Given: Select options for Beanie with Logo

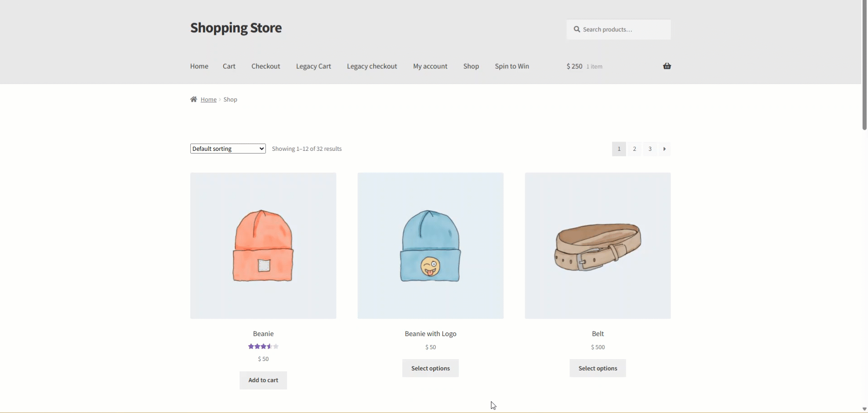Looking at the screenshot, I should click(430, 369).
